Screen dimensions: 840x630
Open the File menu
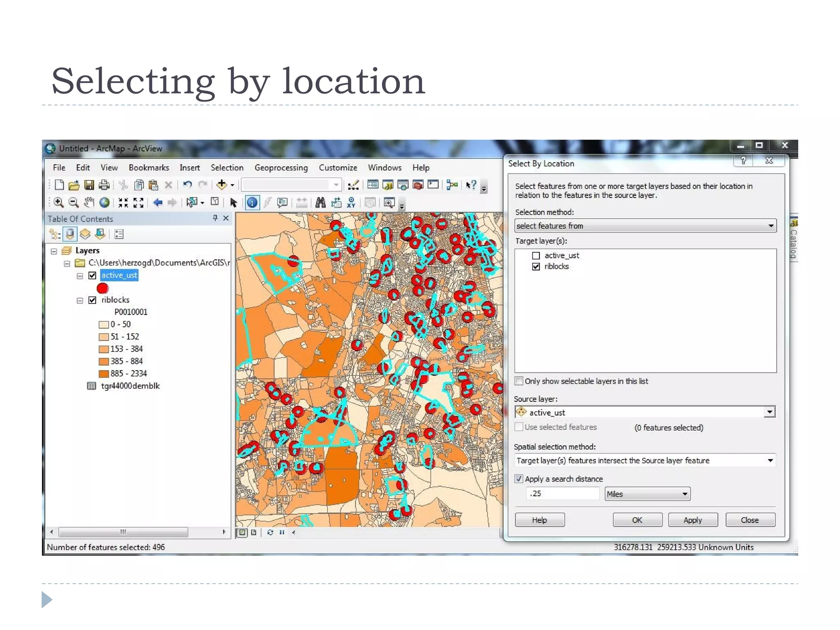point(59,168)
